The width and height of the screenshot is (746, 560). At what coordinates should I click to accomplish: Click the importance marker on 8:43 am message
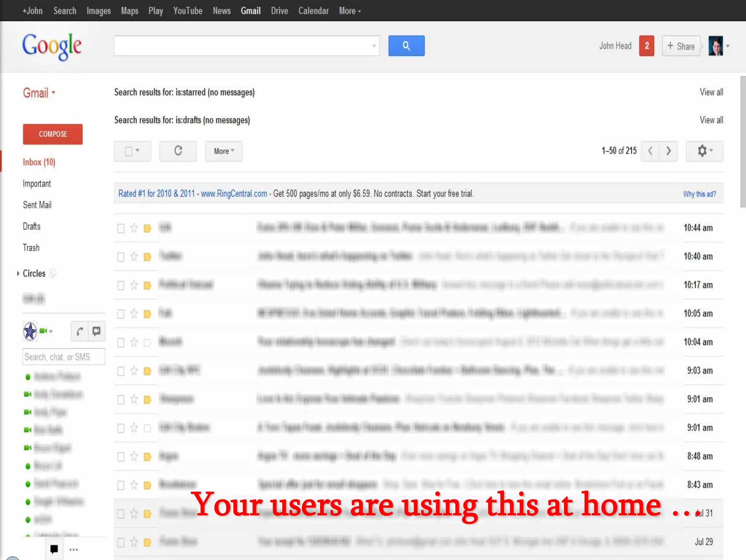click(147, 485)
